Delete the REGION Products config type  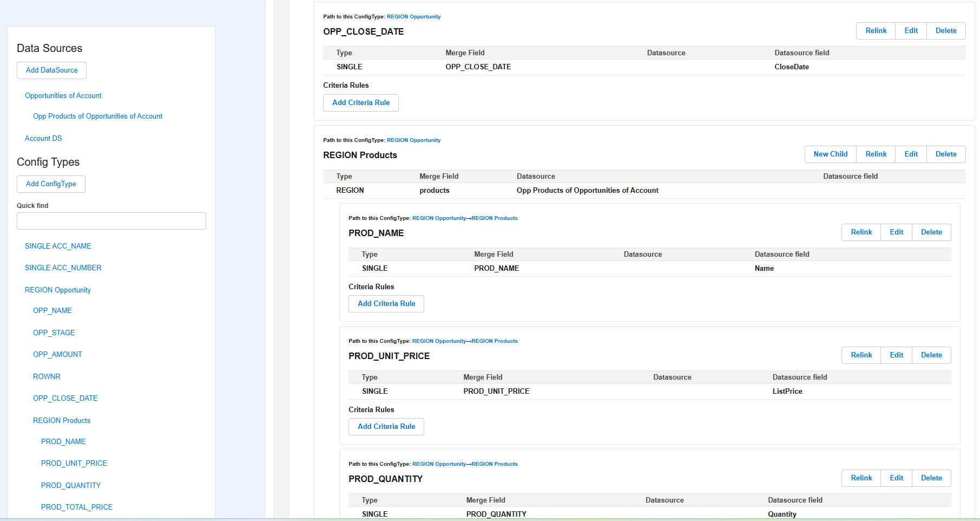click(x=946, y=154)
